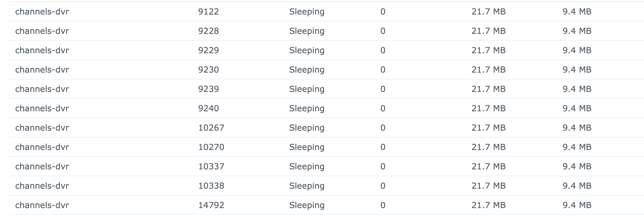Choose the row with PID 10337
Viewport: 644px width, 215px height.
point(211,167)
